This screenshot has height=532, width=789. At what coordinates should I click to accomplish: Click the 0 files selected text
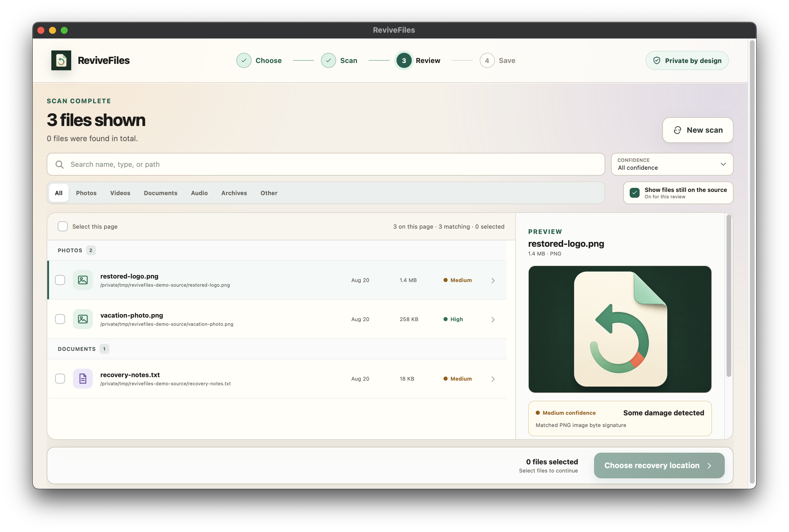click(x=552, y=461)
